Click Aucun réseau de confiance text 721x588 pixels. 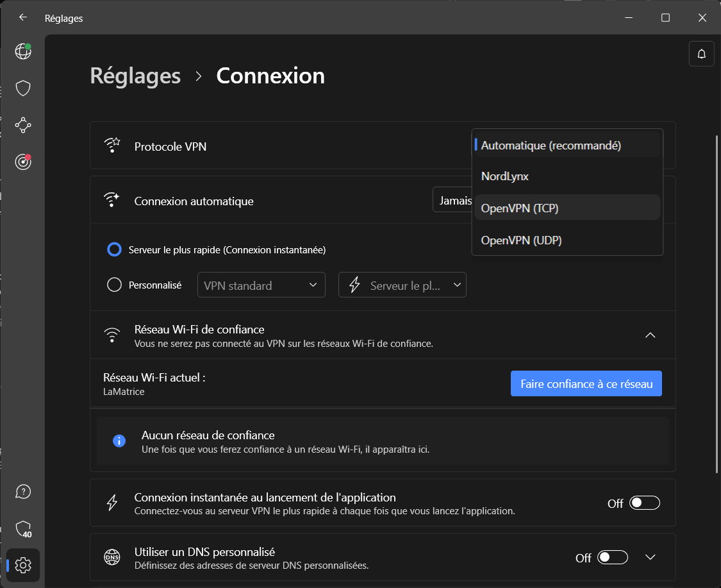pos(208,435)
